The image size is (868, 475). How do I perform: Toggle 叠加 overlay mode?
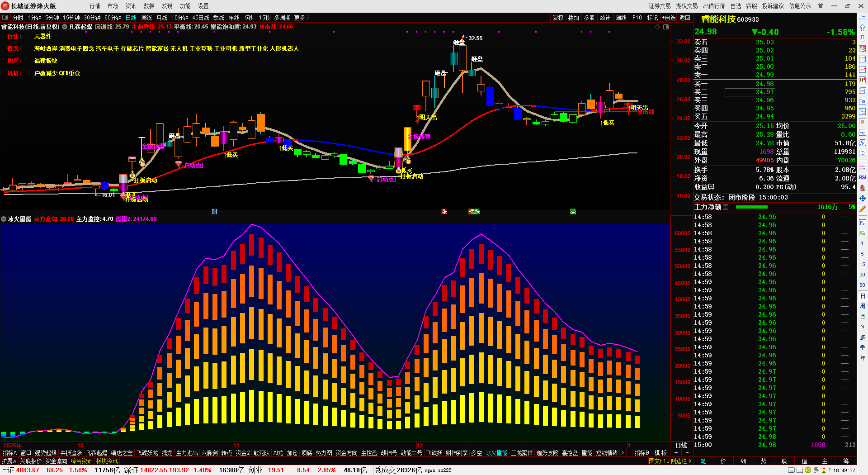[574, 18]
